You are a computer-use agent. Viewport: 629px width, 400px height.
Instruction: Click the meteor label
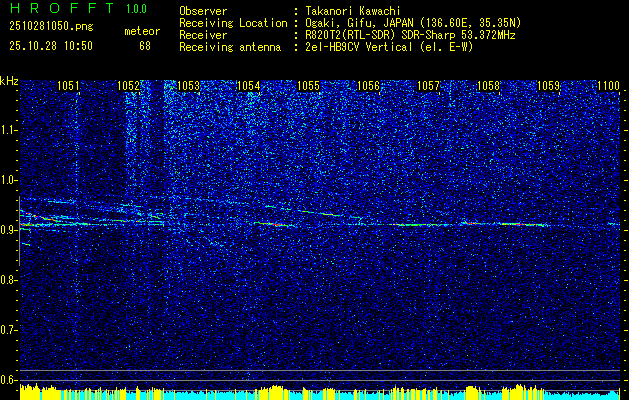[x=142, y=31]
